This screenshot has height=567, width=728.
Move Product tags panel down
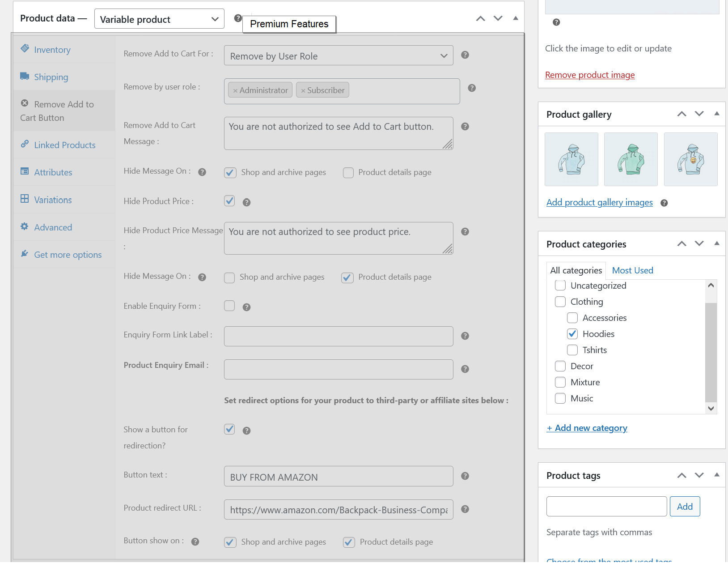pyautogui.click(x=699, y=475)
